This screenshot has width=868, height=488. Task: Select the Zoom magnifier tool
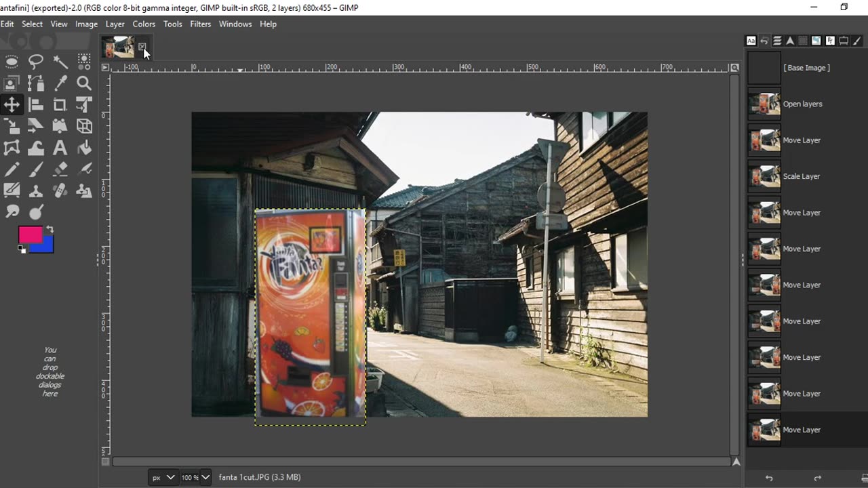tap(84, 83)
